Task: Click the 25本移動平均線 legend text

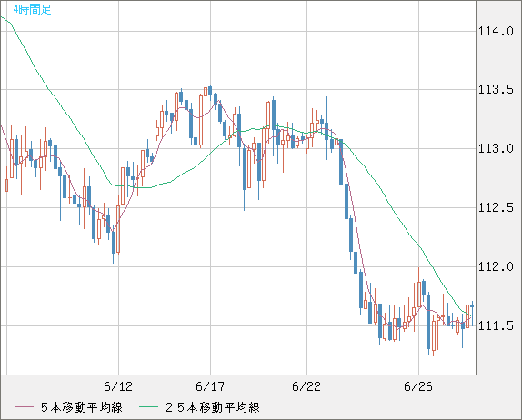Action: 213,407
